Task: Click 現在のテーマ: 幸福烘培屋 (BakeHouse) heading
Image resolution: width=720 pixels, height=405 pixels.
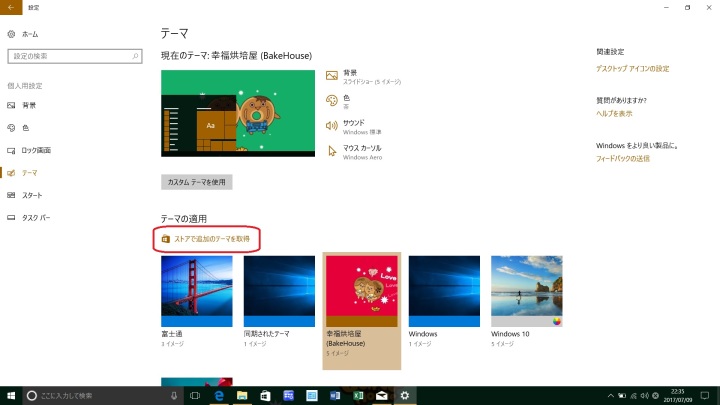Action: 236,56
